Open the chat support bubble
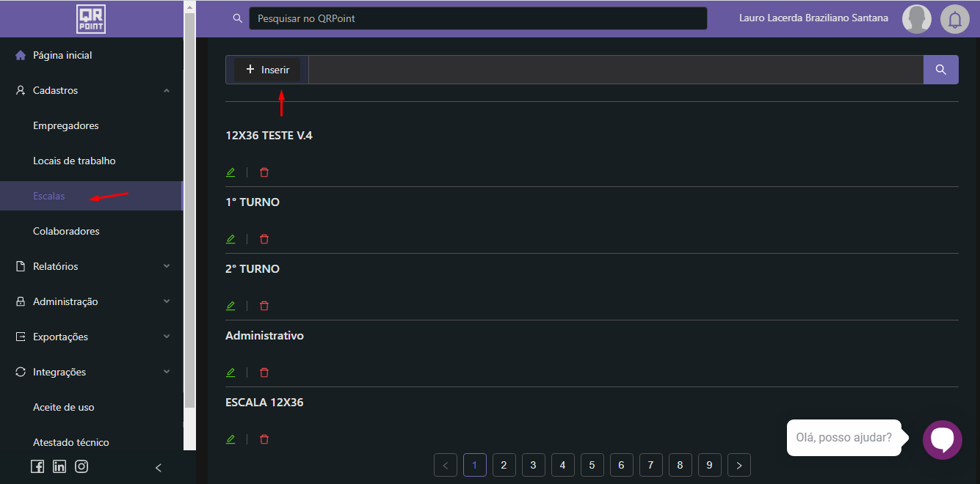The image size is (980, 484). click(x=942, y=439)
